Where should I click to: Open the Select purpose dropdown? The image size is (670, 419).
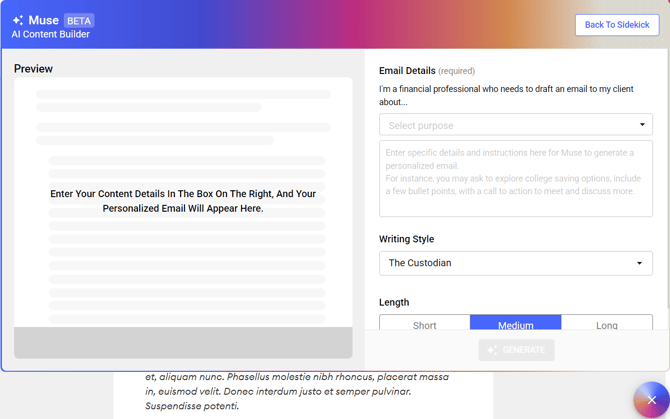coord(505,125)
